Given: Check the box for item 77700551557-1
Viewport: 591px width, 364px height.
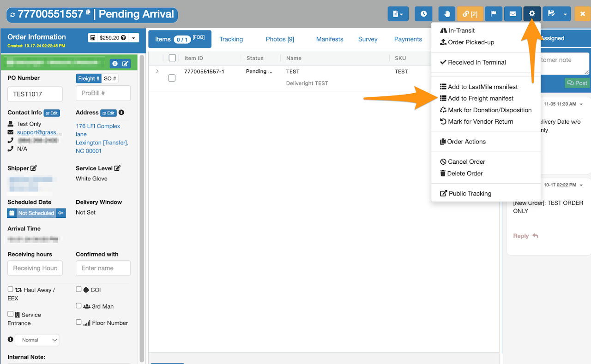Looking at the screenshot, I should coord(172,78).
